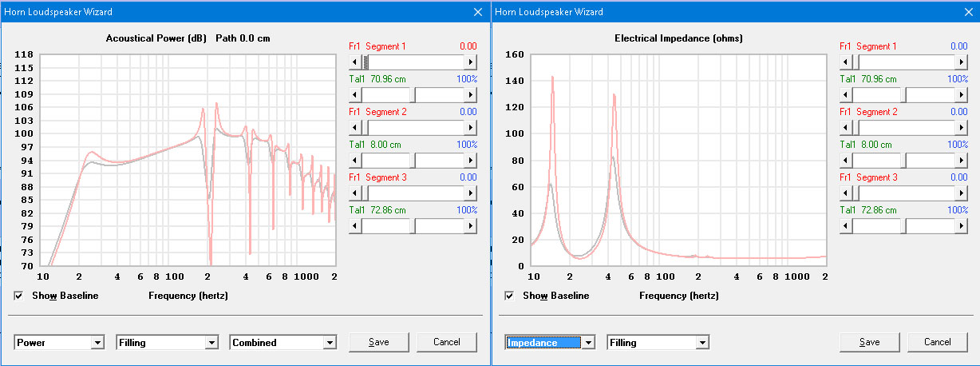The width and height of the screenshot is (980, 366).
Task: Open Filling dropdown in Acoustical Power window
Action: point(168,342)
